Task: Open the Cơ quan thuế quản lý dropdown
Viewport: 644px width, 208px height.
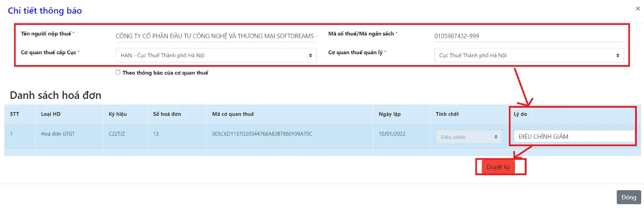Action: point(529,55)
